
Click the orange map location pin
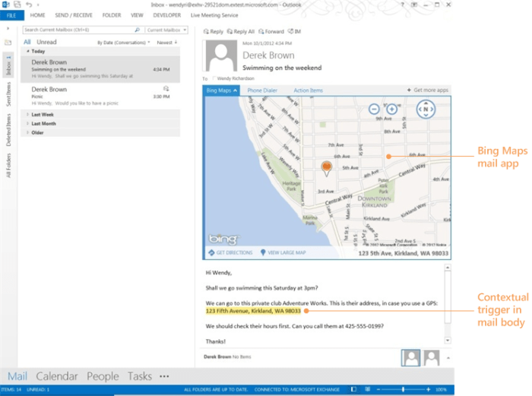coord(327,166)
